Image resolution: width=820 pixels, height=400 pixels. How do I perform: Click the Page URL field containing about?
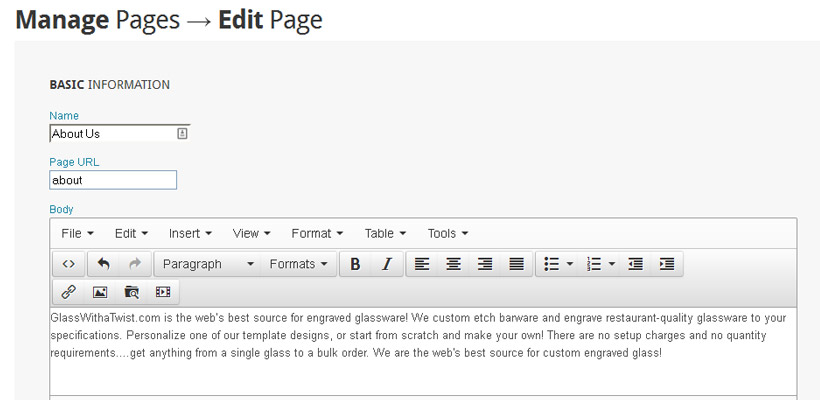coord(113,180)
